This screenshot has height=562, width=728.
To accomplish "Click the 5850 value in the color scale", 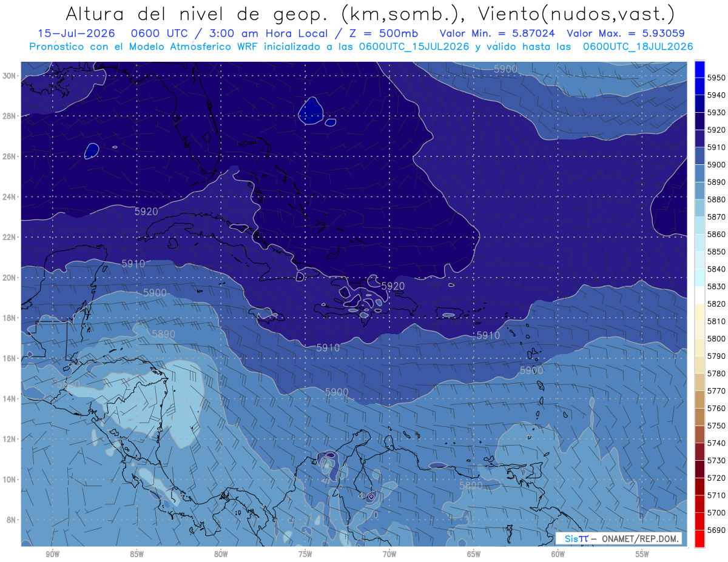I will (716, 251).
